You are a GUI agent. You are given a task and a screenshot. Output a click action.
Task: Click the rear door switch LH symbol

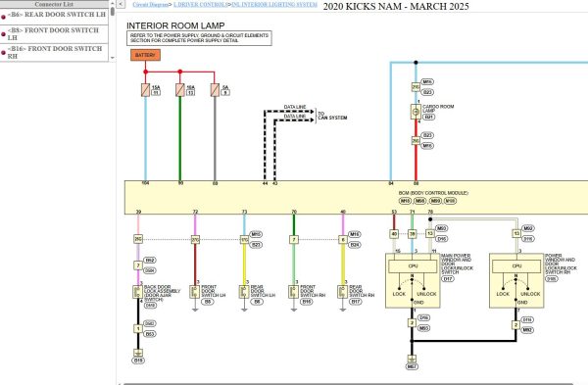[244, 292]
